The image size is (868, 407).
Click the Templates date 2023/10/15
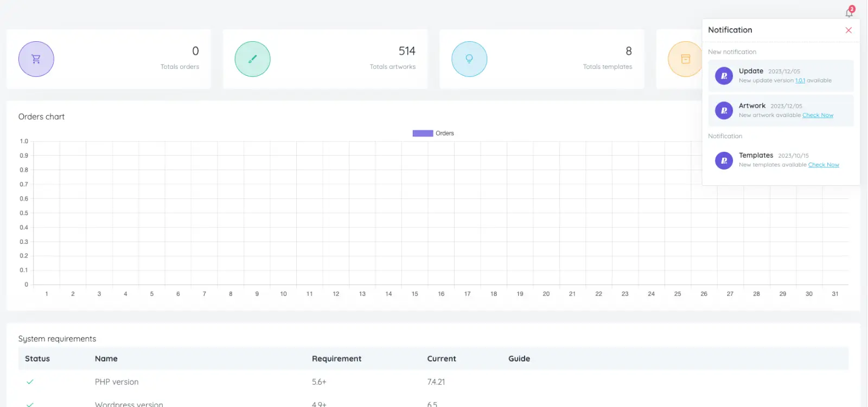793,156
